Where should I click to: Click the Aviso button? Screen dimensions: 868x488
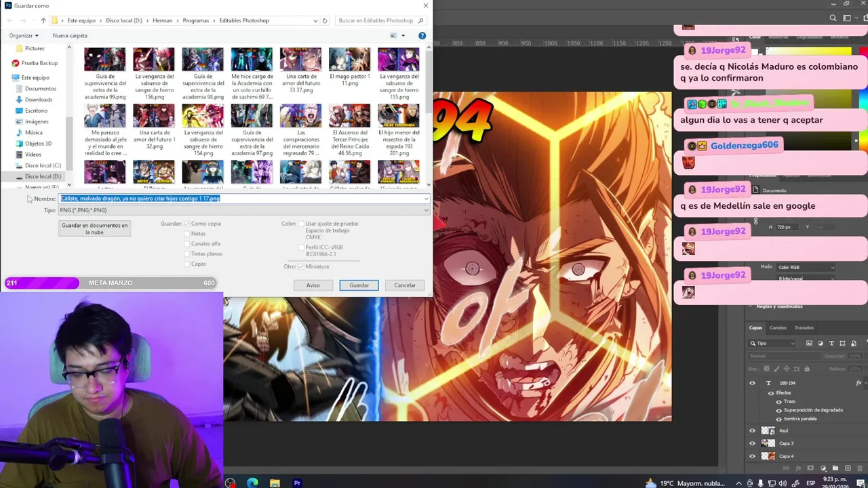click(313, 285)
